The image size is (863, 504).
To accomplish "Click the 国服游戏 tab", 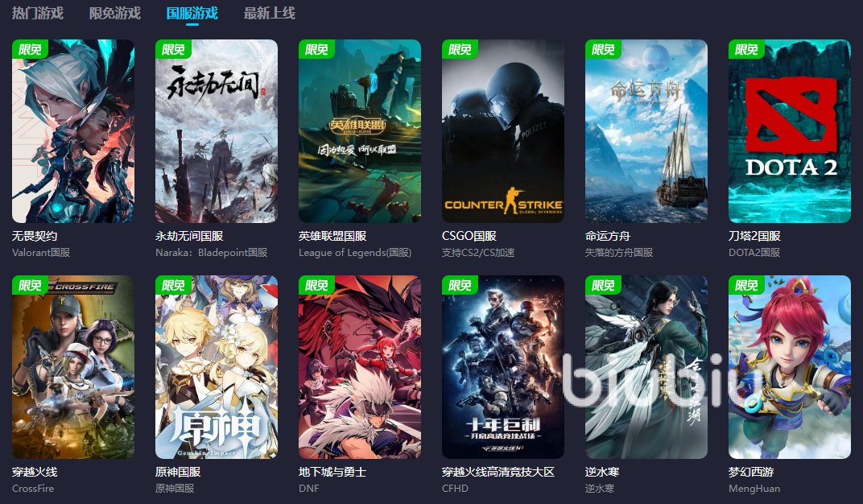I will click(192, 13).
